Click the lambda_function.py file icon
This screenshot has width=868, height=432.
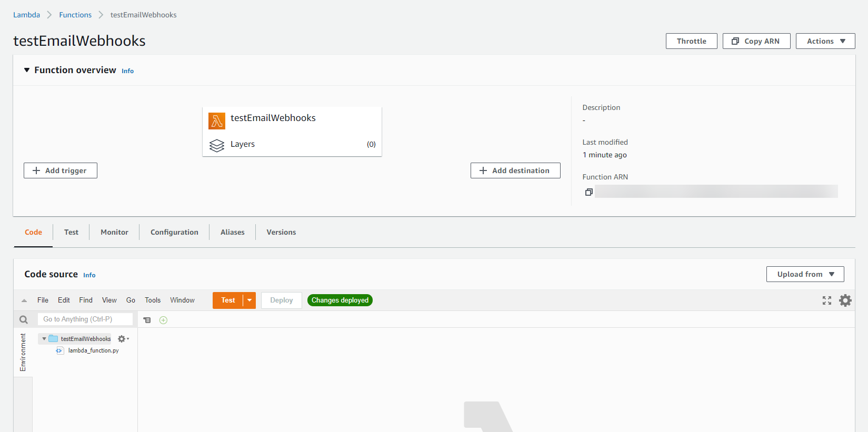pyautogui.click(x=59, y=350)
